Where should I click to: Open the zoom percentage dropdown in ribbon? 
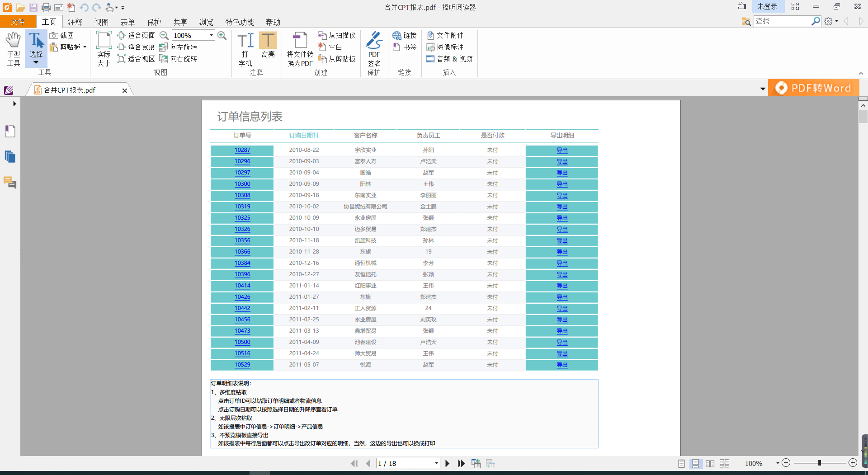[211, 35]
